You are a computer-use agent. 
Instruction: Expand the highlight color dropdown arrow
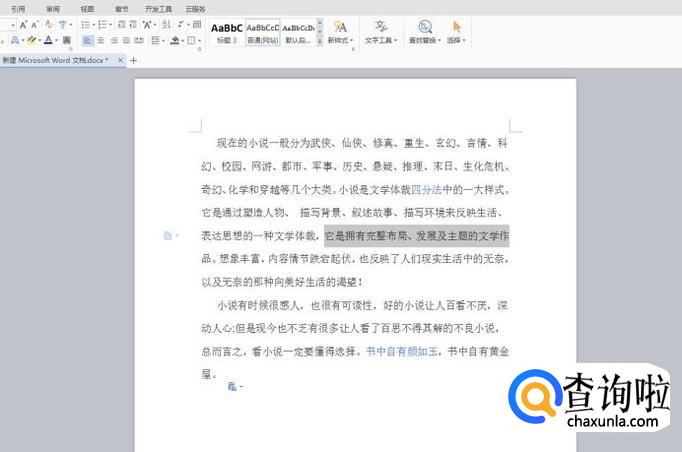pos(40,40)
